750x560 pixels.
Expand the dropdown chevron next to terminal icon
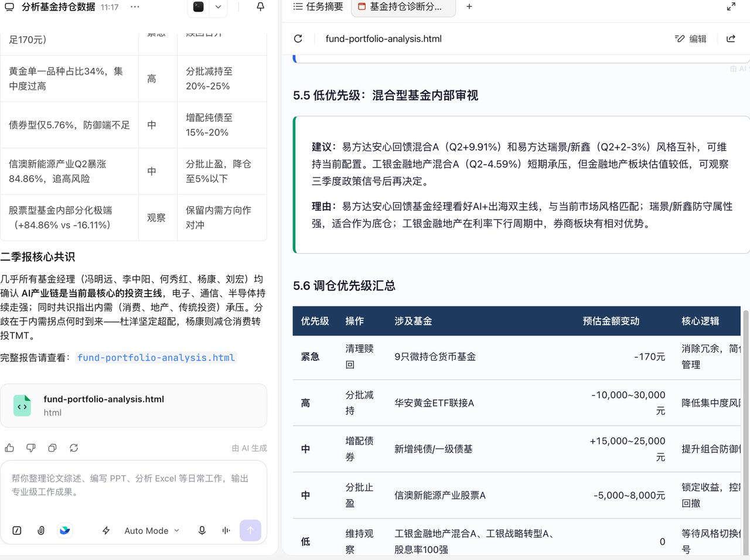click(218, 7)
